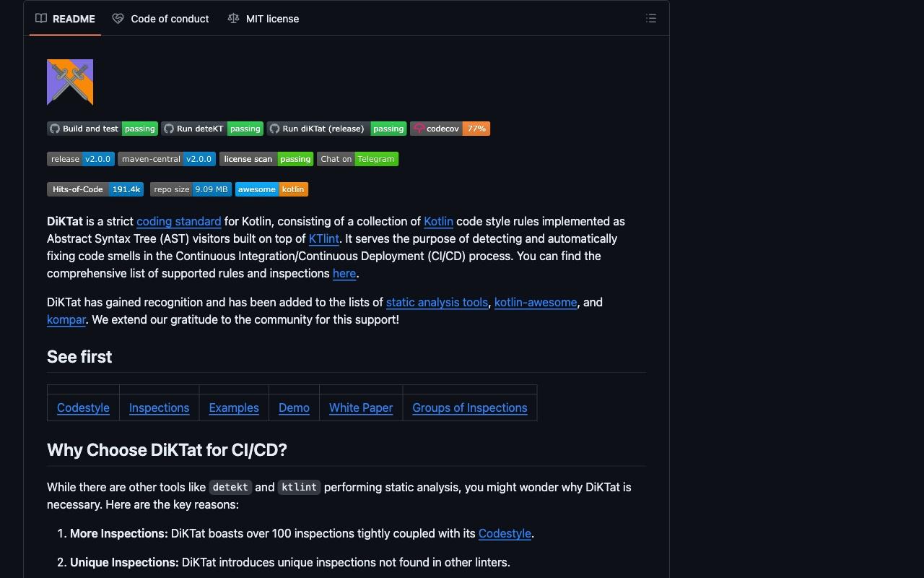Click the Build and test passing badge
The image size is (924, 578).
tap(103, 129)
